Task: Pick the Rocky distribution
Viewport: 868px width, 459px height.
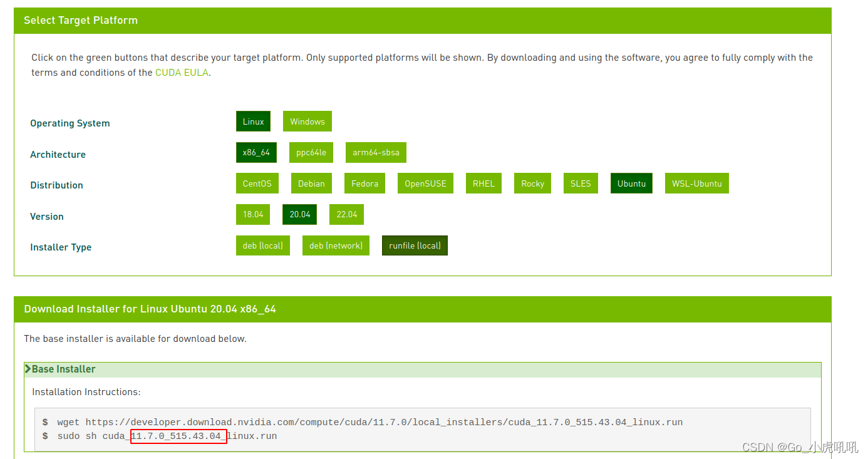Action: [532, 183]
